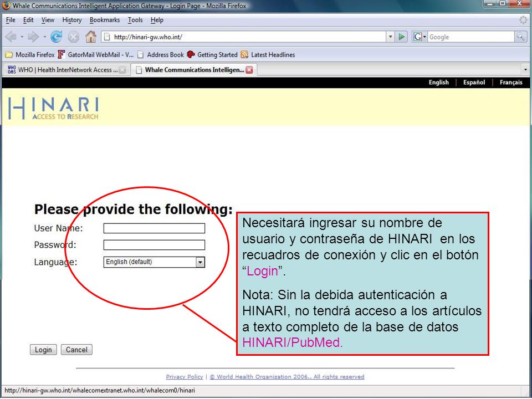Open the Mozilla Firefox bookmarks folder
This screenshot has height=399, width=532.
point(30,55)
